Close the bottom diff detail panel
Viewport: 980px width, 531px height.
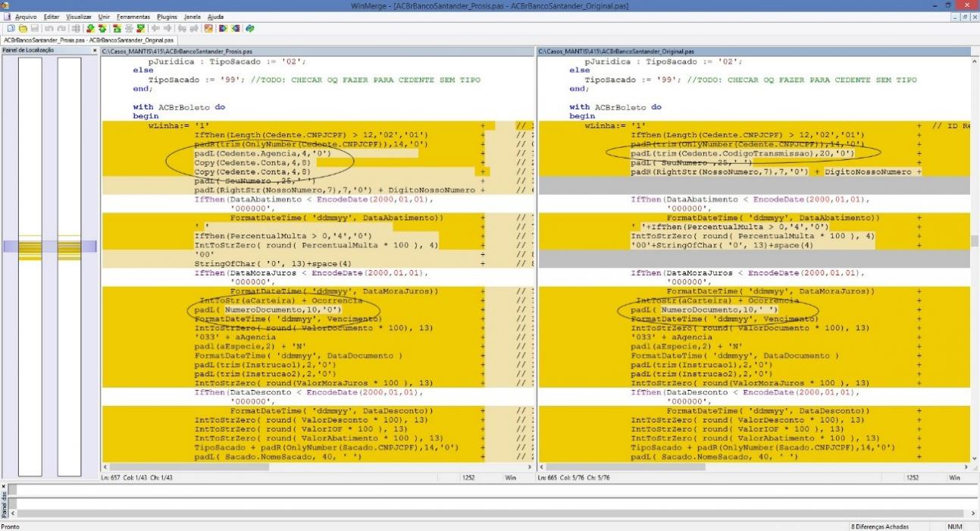pyautogui.click(x=3, y=486)
